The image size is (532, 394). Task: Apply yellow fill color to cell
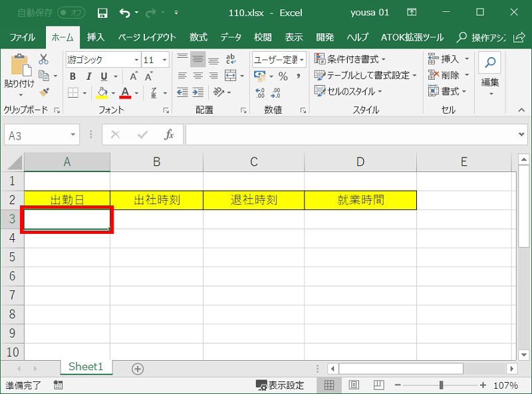102,92
